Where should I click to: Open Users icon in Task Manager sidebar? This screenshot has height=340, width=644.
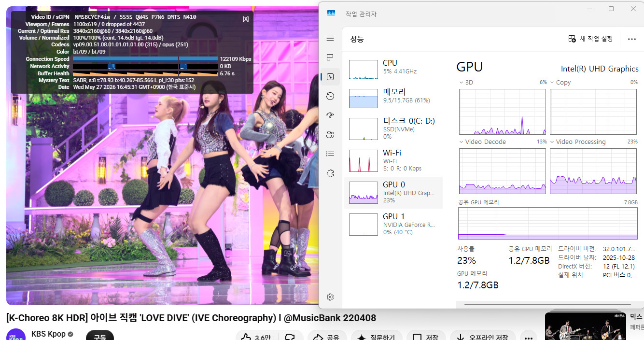pyautogui.click(x=330, y=134)
